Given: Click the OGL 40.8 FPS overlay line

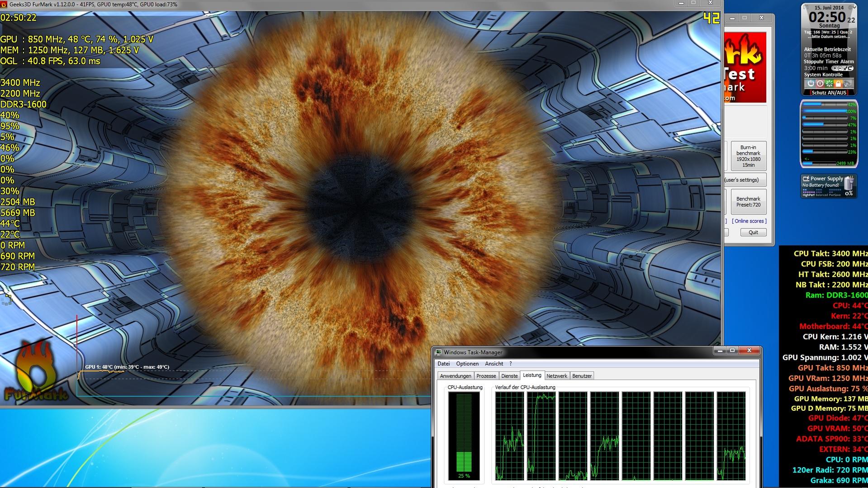Looking at the screenshot, I should (x=50, y=61).
